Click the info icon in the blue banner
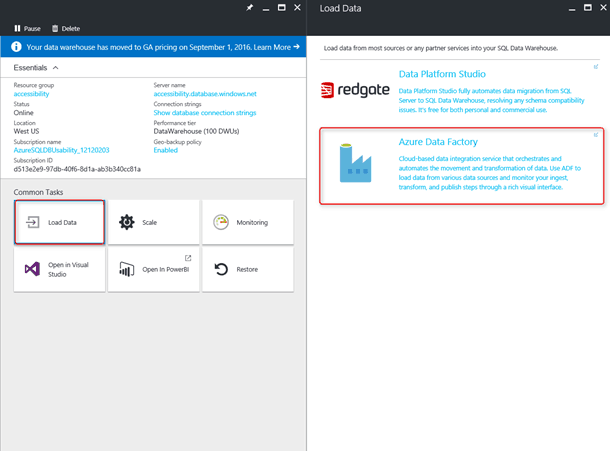Screen dimensions: 610x451 (x=16, y=47)
